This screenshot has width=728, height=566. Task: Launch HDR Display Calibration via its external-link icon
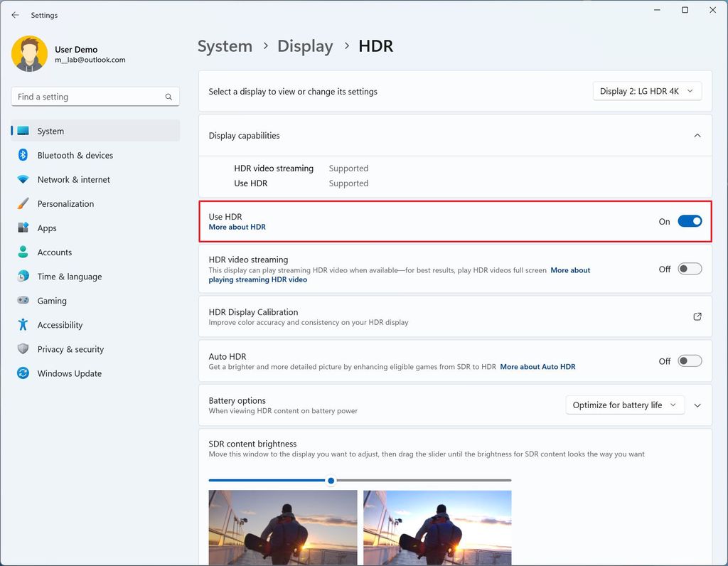pyautogui.click(x=697, y=316)
